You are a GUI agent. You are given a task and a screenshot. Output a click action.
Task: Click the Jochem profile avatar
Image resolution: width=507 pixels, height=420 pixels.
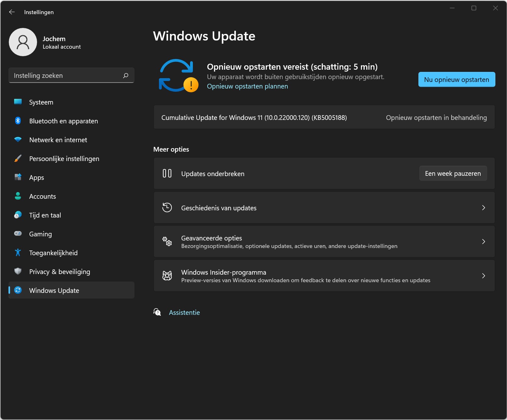(23, 42)
